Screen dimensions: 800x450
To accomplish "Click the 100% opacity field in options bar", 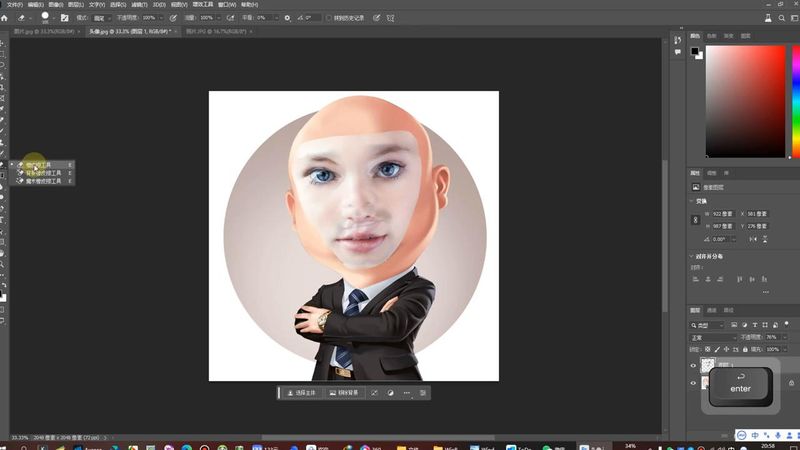I will pyautogui.click(x=149, y=18).
